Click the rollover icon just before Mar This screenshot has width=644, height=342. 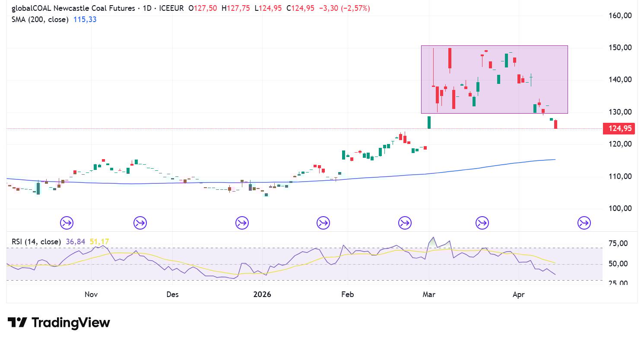tap(405, 223)
